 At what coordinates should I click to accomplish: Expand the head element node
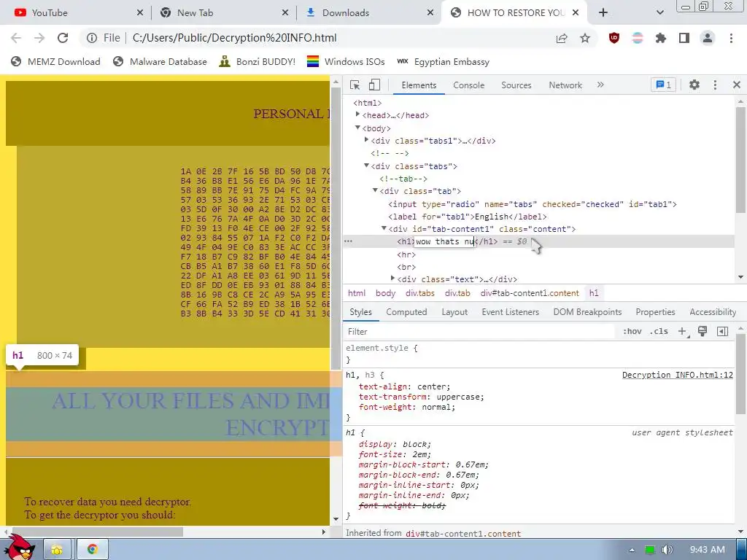(x=357, y=114)
